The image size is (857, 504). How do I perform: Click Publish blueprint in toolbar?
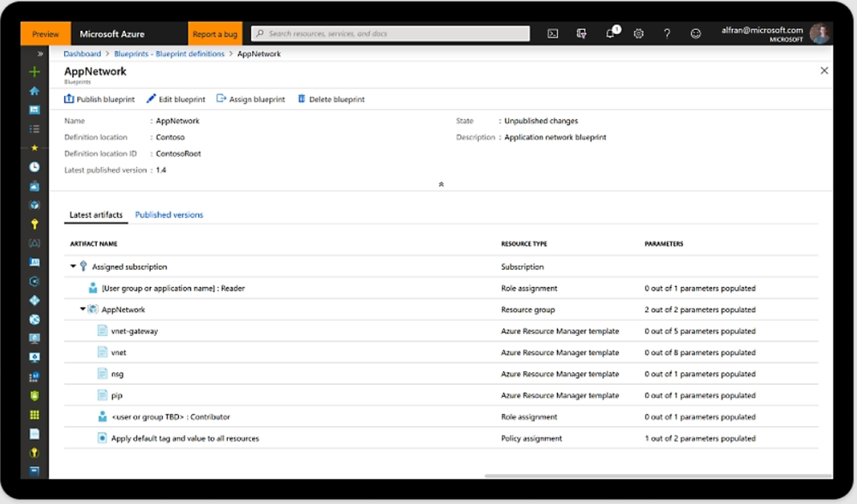(99, 99)
